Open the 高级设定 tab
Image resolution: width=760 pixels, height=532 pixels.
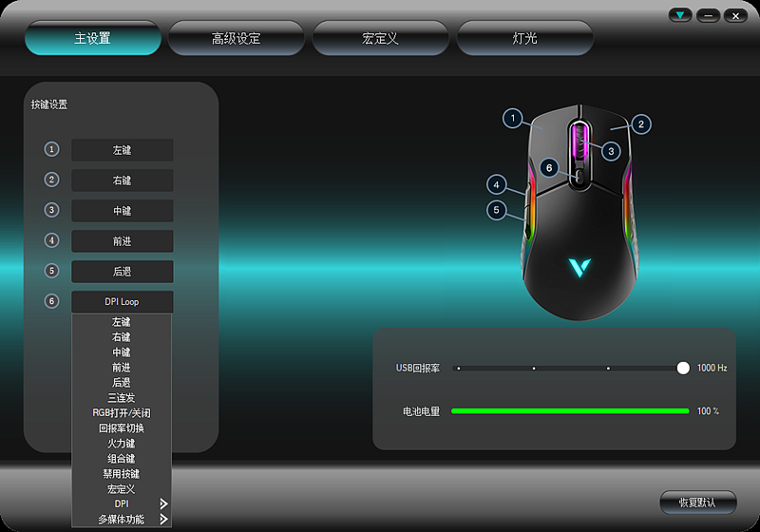click(236, 38)
